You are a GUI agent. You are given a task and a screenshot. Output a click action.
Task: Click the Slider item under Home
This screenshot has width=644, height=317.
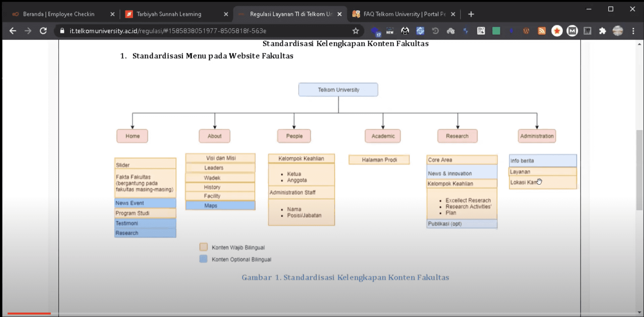(145, 164)
